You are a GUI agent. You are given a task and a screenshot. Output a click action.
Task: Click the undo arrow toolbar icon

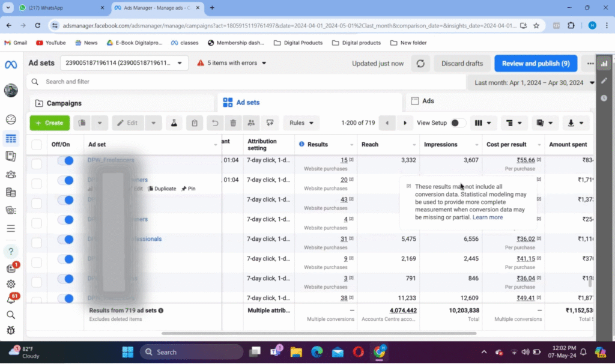tap(215, 123)
